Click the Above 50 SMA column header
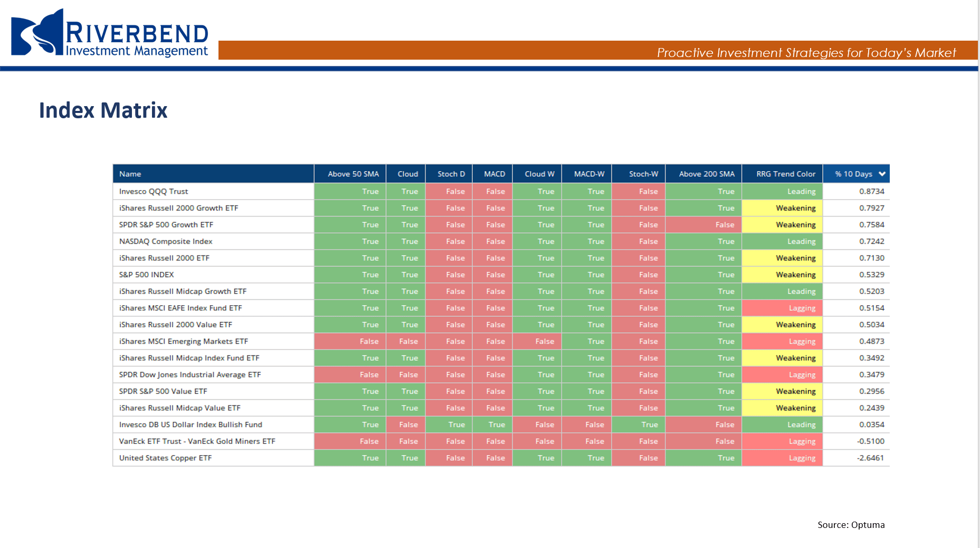This screenshot has width=980, height=548. tap(350, 174)
